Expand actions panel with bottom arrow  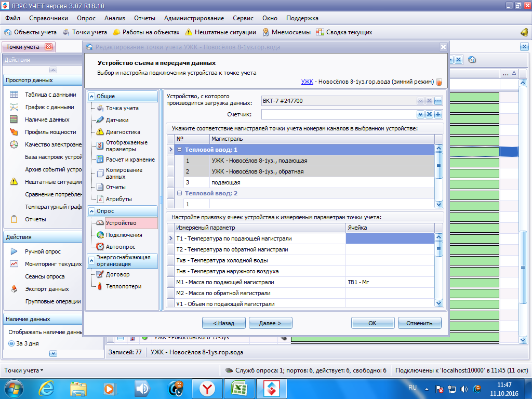(x=53, y=353)
